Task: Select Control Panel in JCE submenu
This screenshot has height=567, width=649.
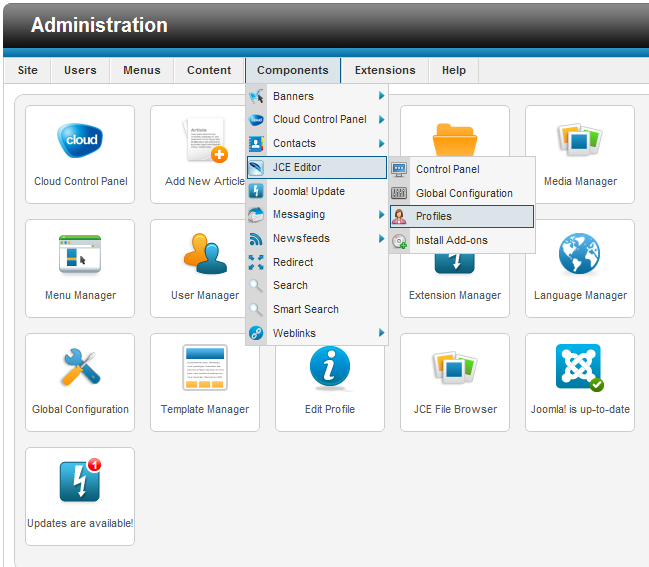Action: [x=462, y=169]
